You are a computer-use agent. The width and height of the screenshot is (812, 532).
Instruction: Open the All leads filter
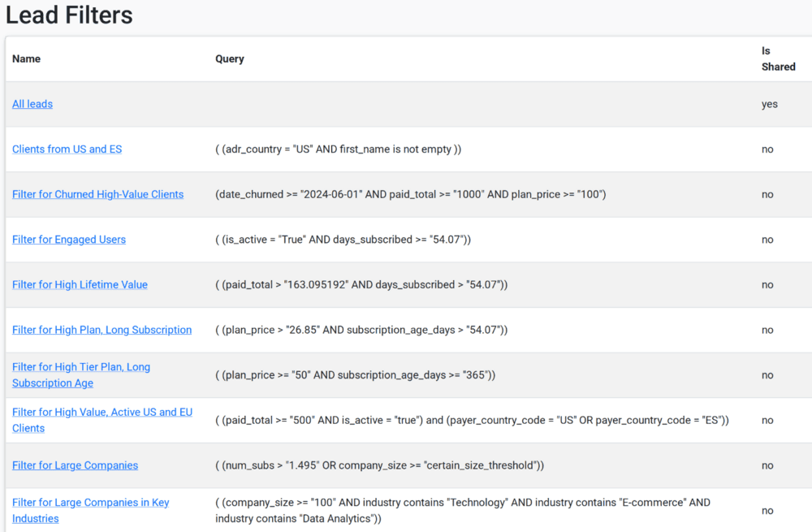point(32,104)
